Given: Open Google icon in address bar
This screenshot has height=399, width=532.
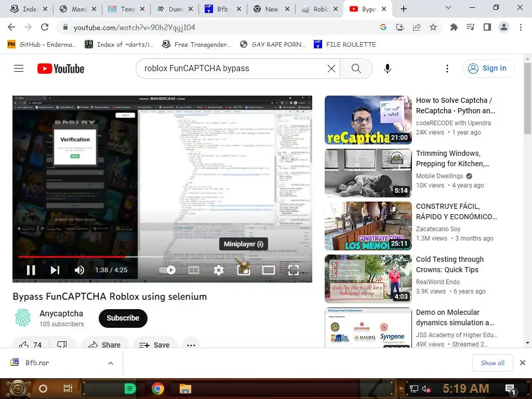Looking at the screenshot, I should pos(383,27).
